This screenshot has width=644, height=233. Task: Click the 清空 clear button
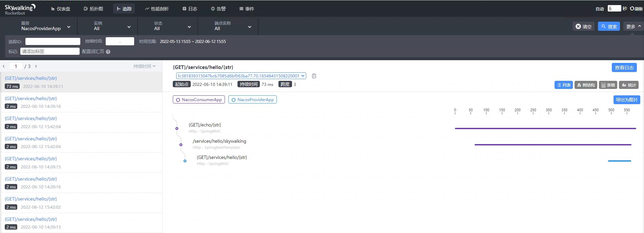(x=583, y=26)
